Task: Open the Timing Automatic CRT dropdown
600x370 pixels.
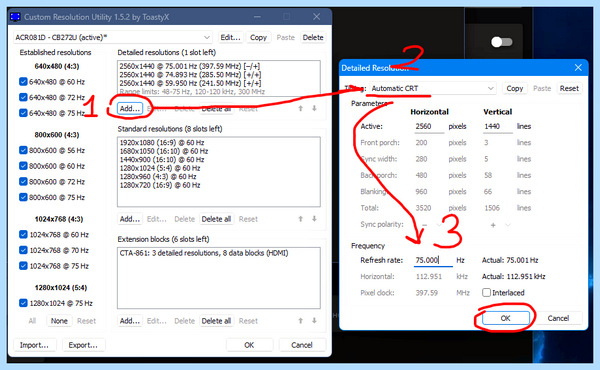Action: 433,88
